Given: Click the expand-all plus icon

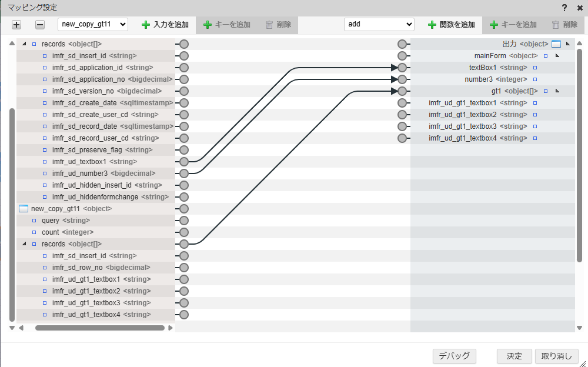Looking at the screenshot, I should tap(16, 25).
